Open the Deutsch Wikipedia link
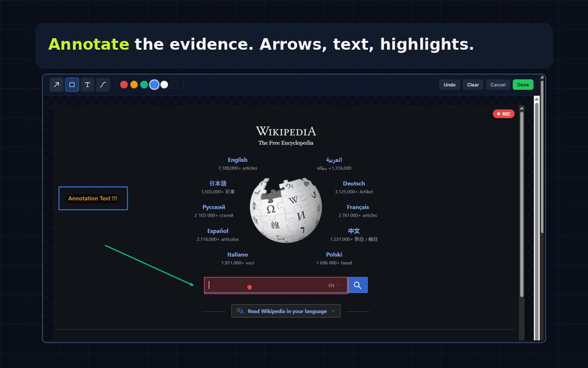 (353, 183)
